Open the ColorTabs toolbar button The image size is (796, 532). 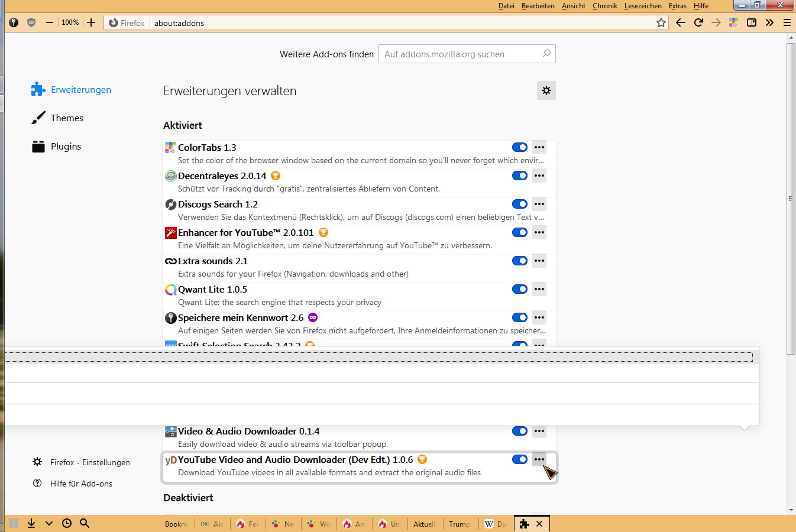734,22
